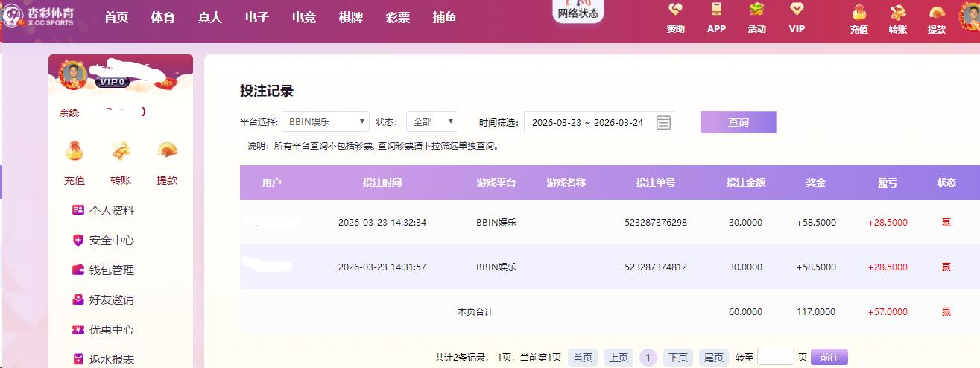Click the 本页合计 summary label
980x368 pixels.
[475, 312]
